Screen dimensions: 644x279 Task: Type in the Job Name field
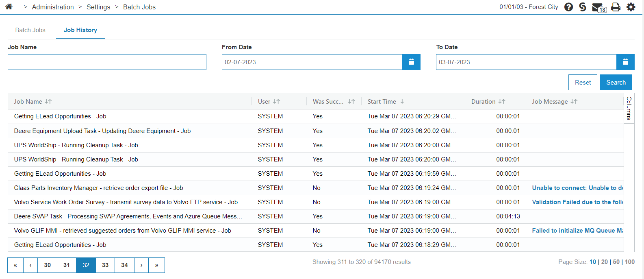pyautogui.click(x=107, y=62)
